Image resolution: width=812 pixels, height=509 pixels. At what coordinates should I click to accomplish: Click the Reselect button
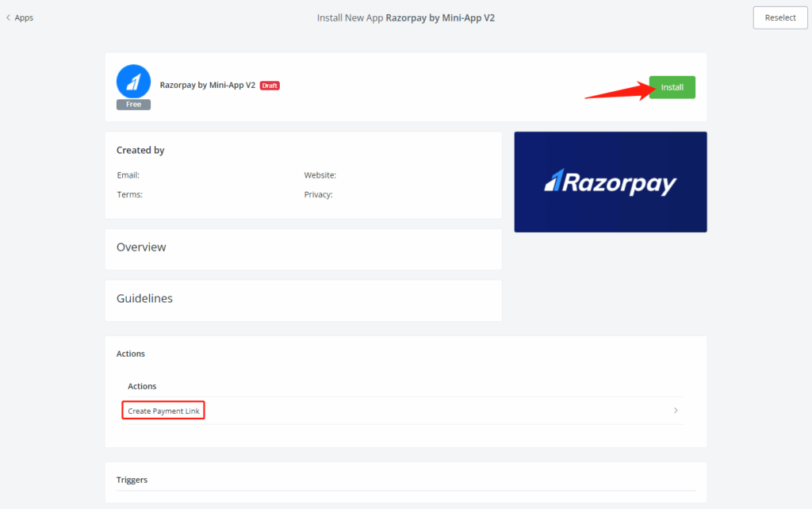[x=779, y=17]
